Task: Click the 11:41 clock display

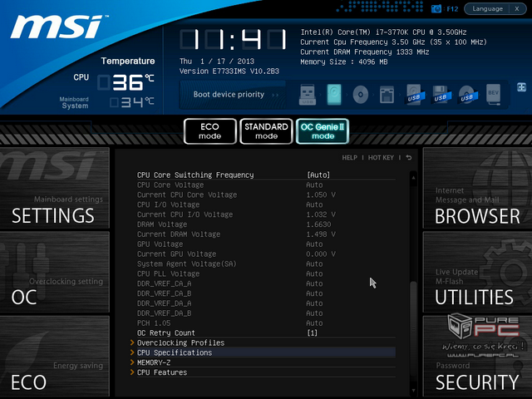Action: [x=233, y=40]
